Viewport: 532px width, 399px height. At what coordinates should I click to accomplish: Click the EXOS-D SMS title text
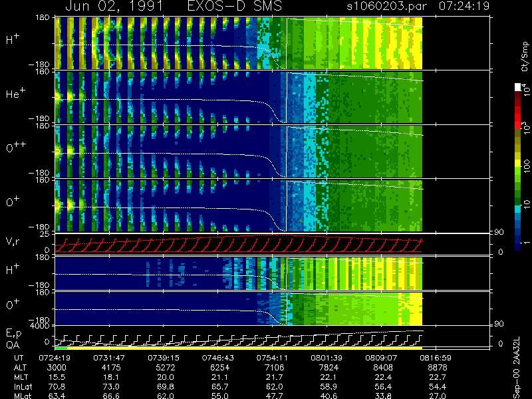tap(235, 6)
